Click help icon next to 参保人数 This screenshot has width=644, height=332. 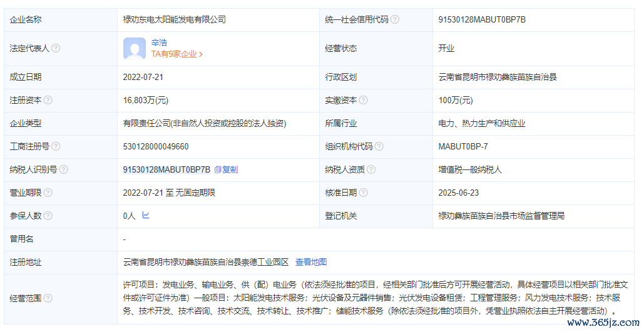pyautogui.click(x=48, y=216)
